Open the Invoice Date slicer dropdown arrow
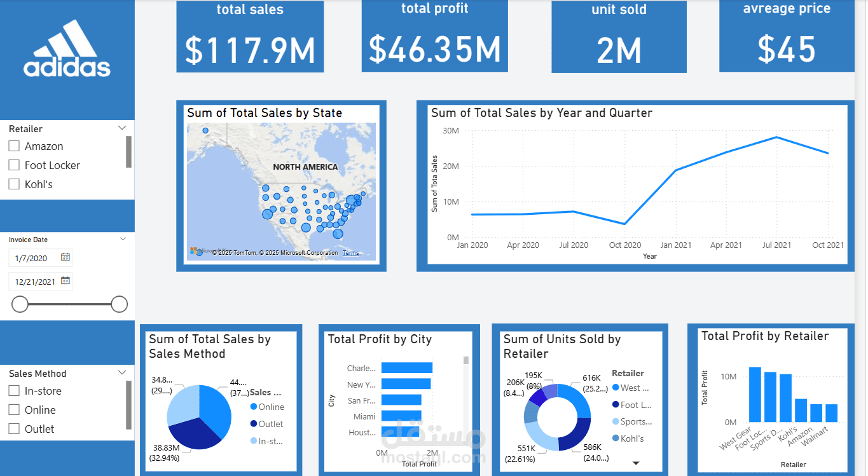The width and height of the screenshot is (868, 476). (121, 238)
